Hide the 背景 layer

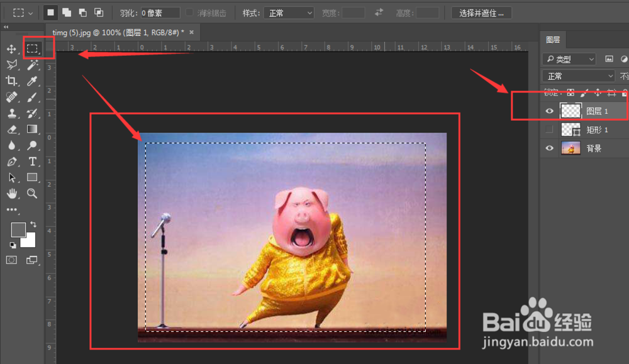(x=550, y=148)
